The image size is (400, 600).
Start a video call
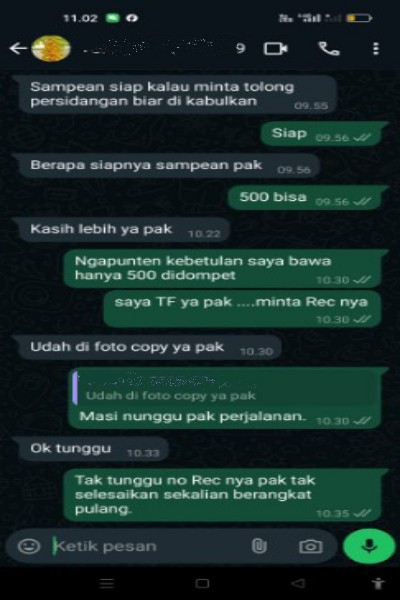[x=276, y=49]
